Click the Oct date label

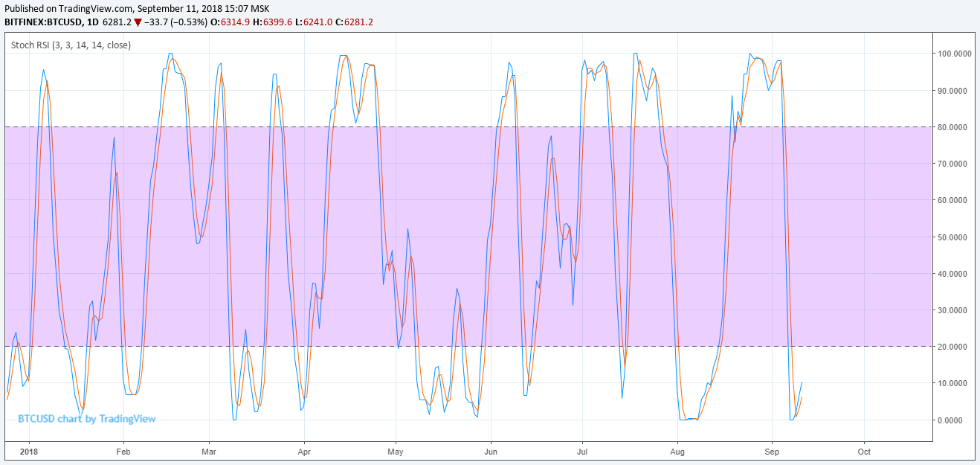click(x=864, y=452)
